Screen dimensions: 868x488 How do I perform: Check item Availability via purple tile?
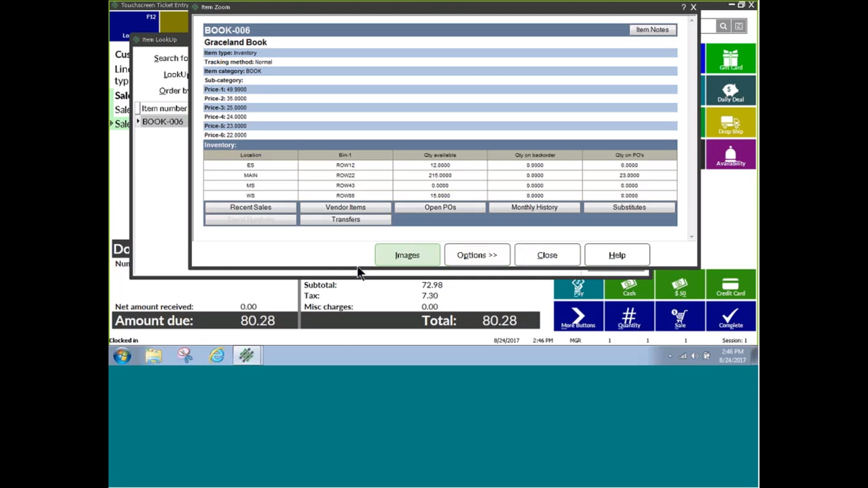point(731,155)
